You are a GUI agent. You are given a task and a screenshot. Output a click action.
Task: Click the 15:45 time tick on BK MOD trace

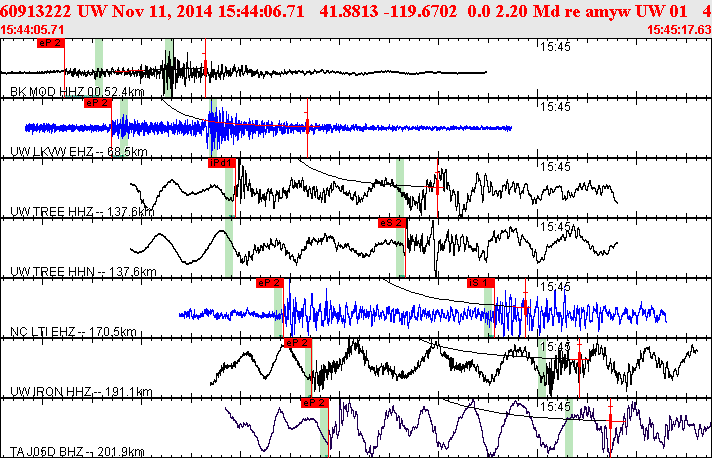pos(555,47)
